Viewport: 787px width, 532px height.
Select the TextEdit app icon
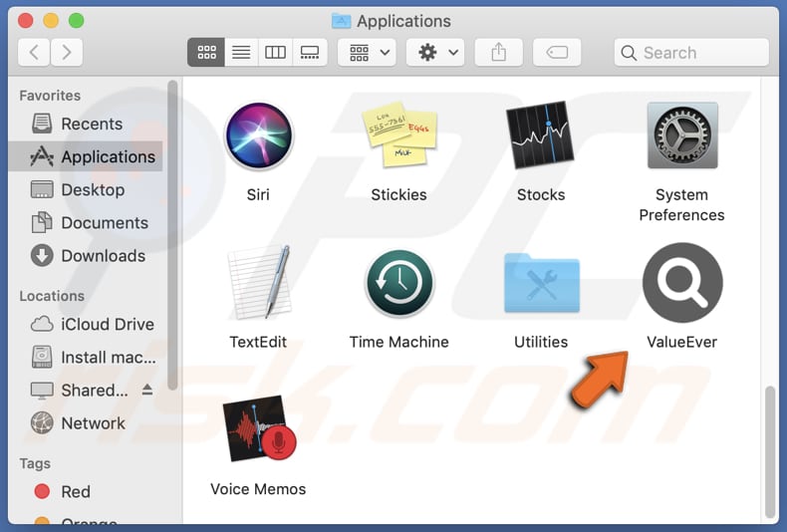(x=259, y=282)
